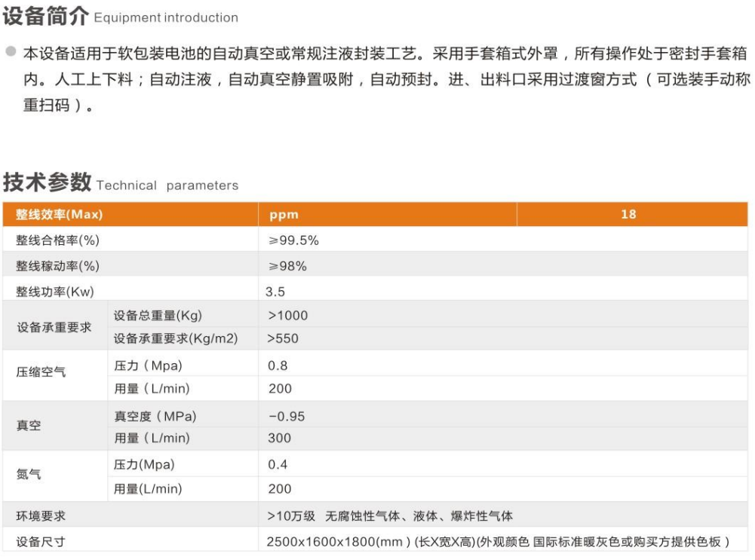Select the 整线稼动率(%) row label
755x560 pixels.
click(x=57, y=266)
